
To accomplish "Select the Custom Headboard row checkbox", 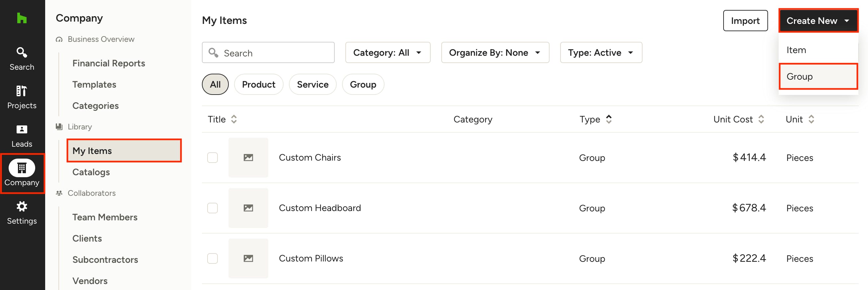I will tap(212, 208).
